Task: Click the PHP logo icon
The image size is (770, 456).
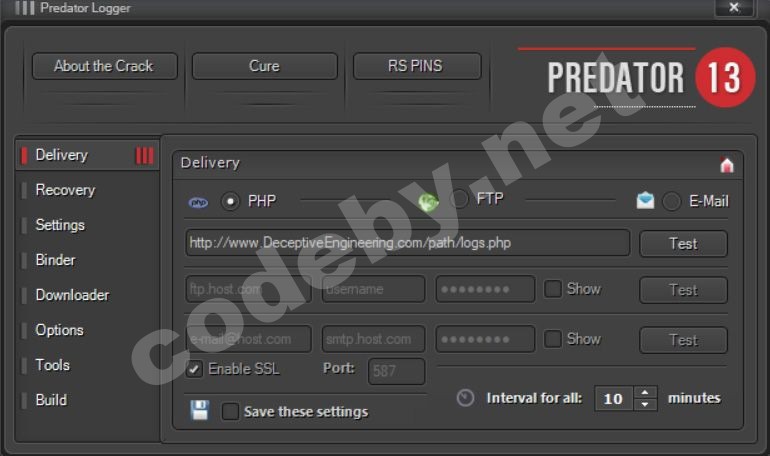Action: (x=198, y=202)
